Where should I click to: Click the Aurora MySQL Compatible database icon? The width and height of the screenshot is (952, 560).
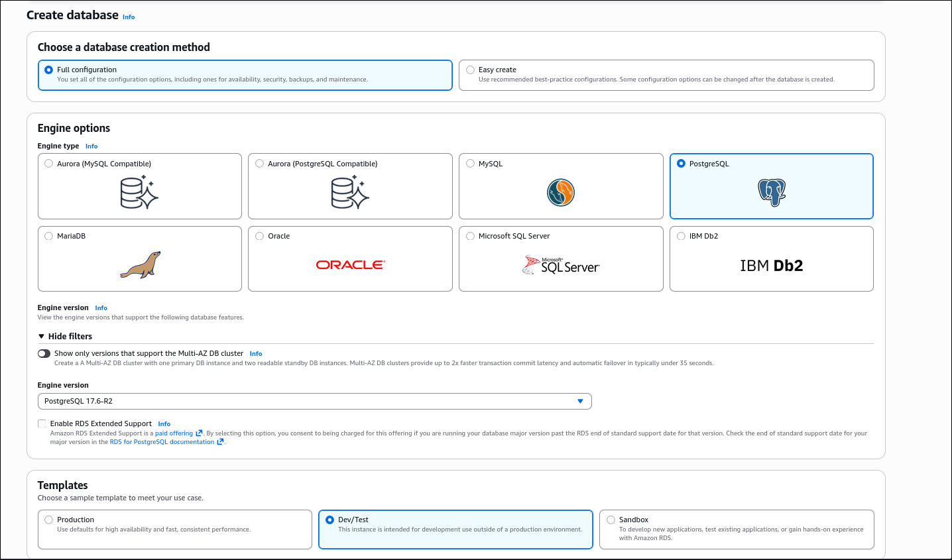(139, 193)
